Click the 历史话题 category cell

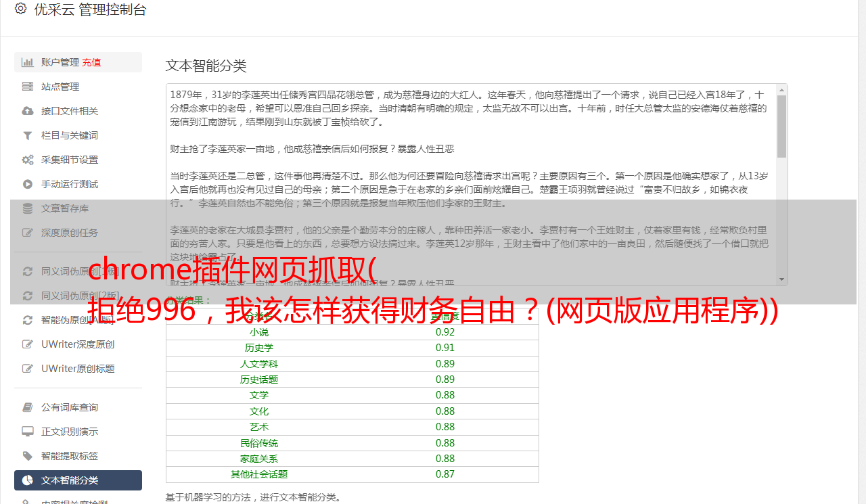click(x=258, y=380)
